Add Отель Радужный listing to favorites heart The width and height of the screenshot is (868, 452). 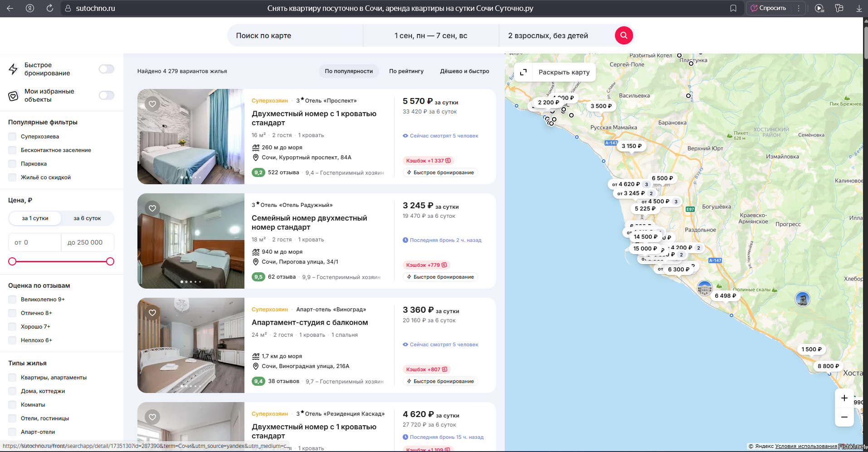[x=152, y=208]
